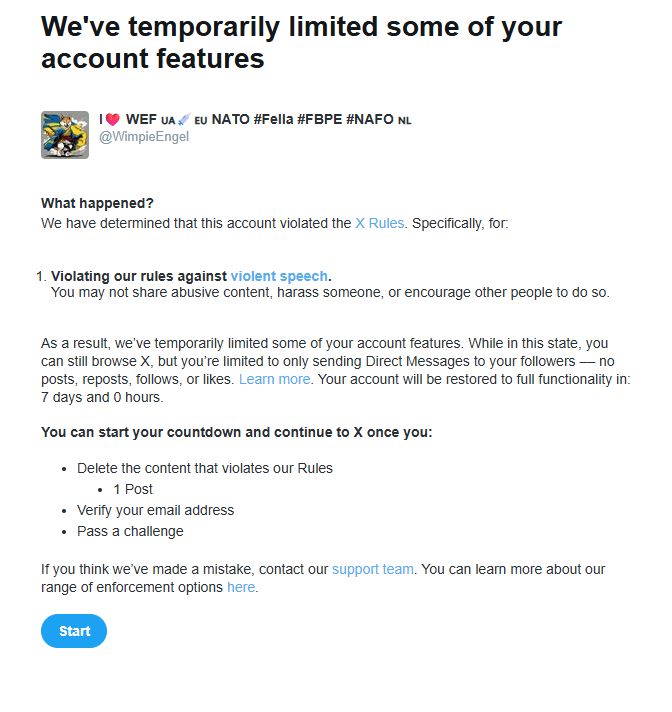Select the '1 Post' sub-bullet item
672x712 pixels.
(133, 489)
